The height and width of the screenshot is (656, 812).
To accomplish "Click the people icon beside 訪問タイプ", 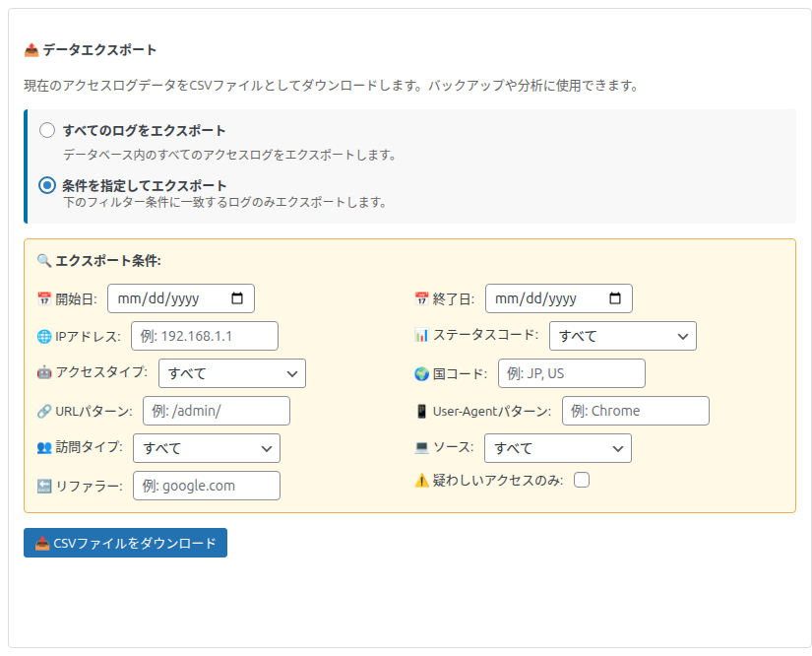I will pyautogui.click(x=44, y=447).
